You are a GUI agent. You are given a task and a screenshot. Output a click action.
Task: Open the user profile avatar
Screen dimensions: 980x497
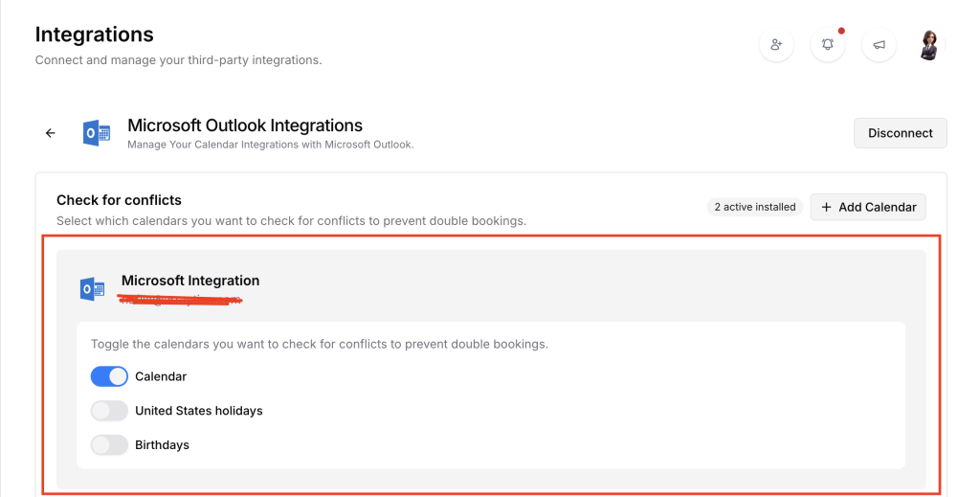(929, 45)
